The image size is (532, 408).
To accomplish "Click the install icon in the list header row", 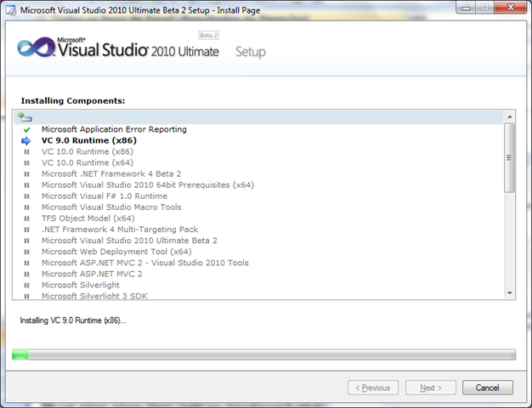I will (25, 117).
